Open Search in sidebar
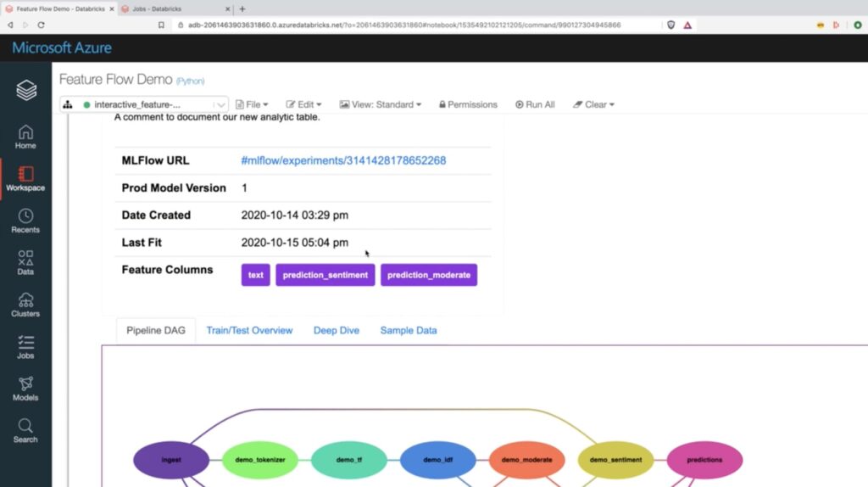Screen dimensions: 868x487 (x=25, y=431)
